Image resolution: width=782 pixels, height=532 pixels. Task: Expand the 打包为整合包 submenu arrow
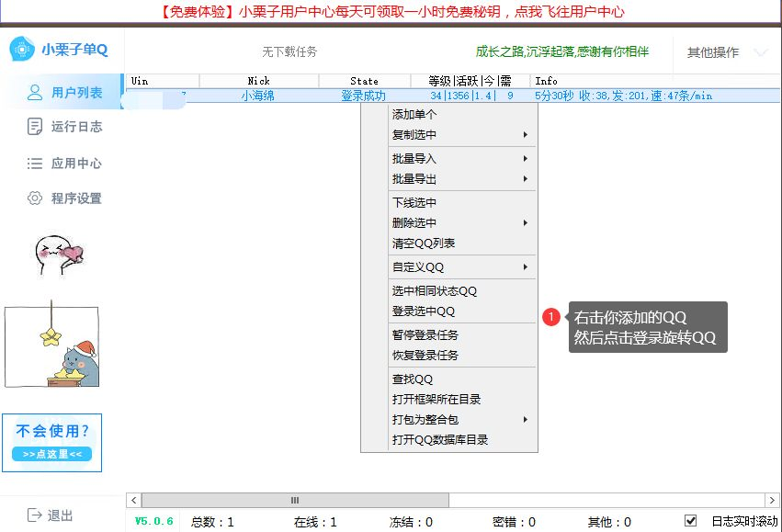525,419
